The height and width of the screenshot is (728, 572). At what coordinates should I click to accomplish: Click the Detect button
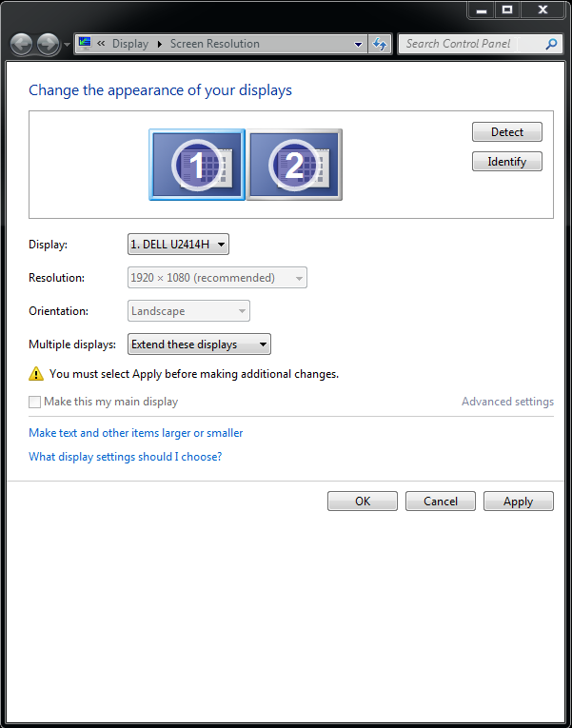[x=507, y=132]
